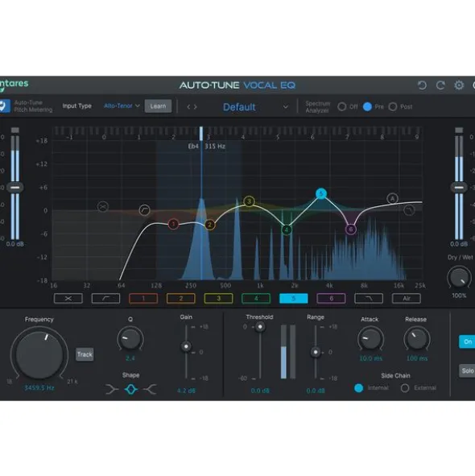Click the low-pass filter band button
Screen dimensions: 475x476
[x=369, y=299]
